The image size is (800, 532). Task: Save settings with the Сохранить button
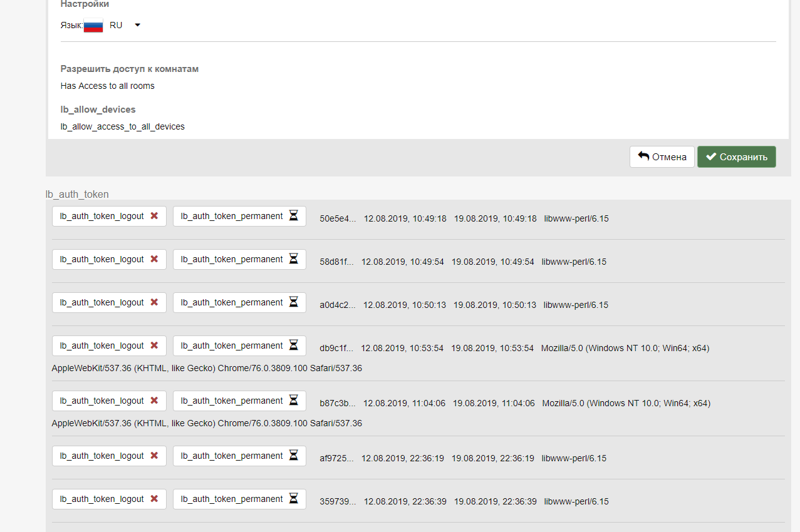click(736, 157)
